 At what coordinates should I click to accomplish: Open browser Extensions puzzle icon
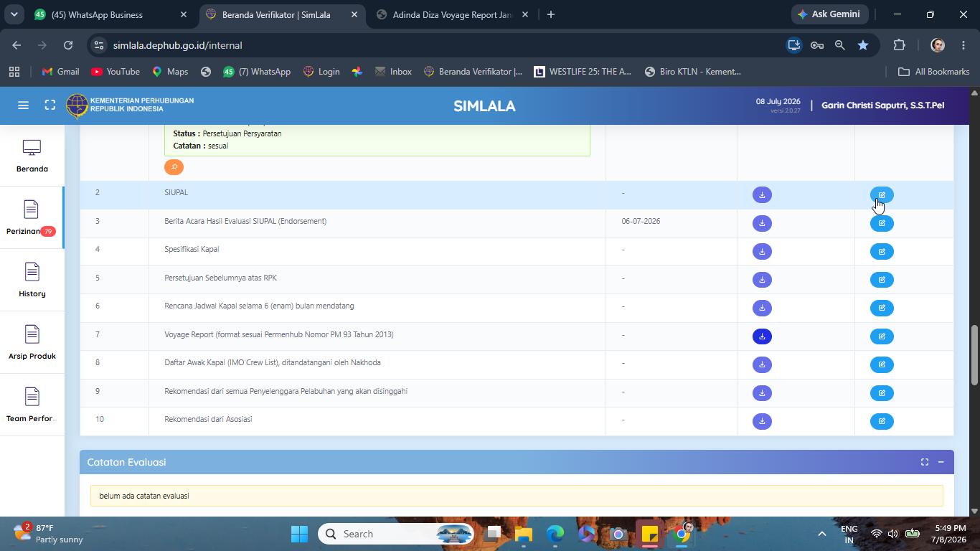(899, 45)
